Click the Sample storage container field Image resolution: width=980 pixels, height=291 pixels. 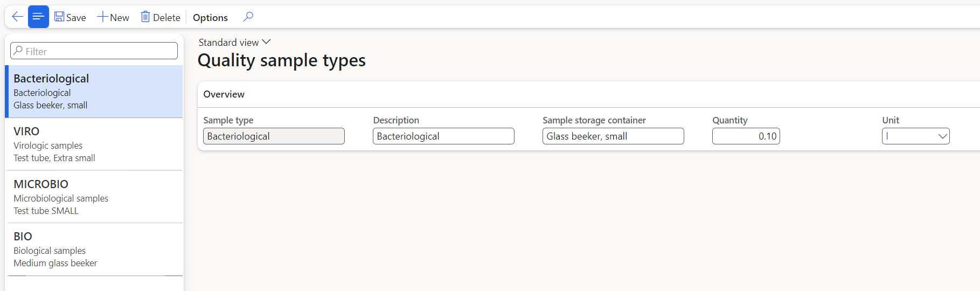(613, 136)
